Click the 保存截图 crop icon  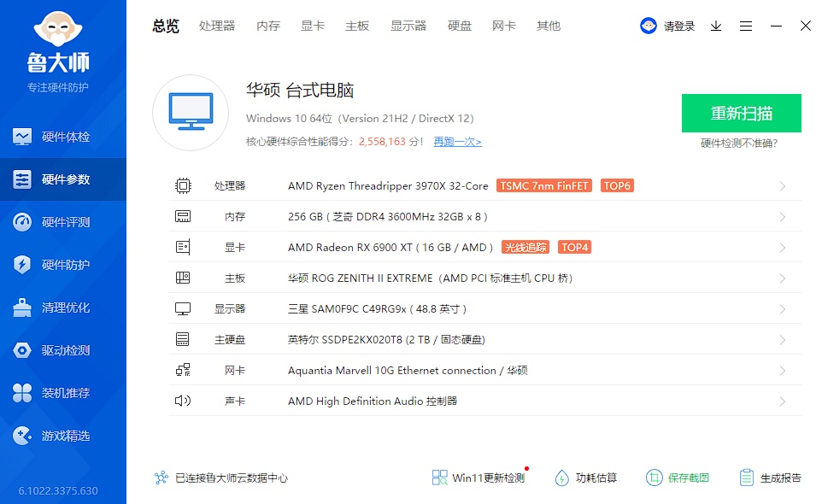click(x=655, y=478)
